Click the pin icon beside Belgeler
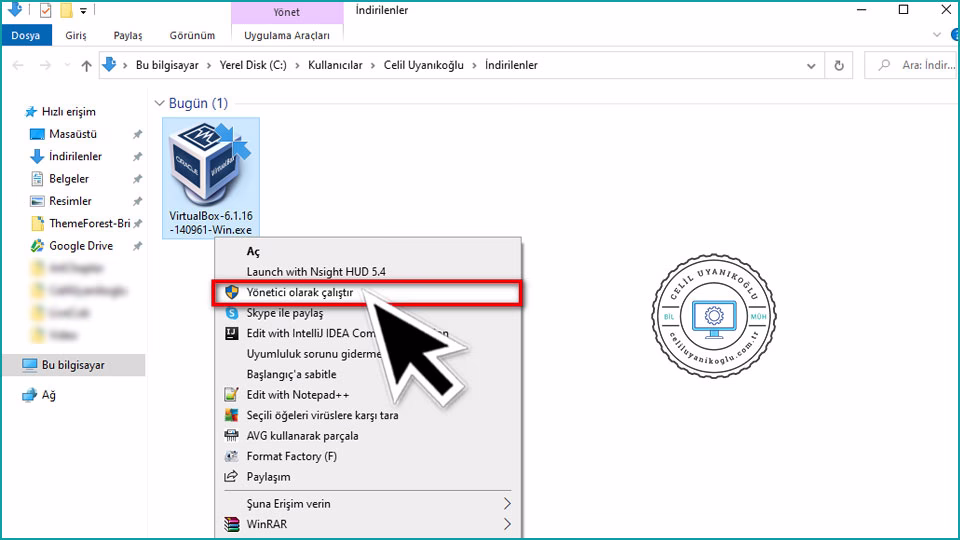960x540 pixels. [137, 179]
